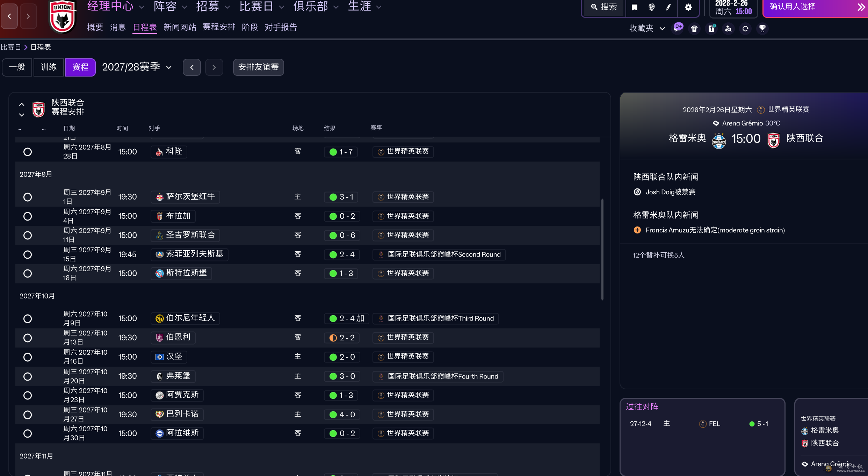Open the shirt kit icon

694,29
